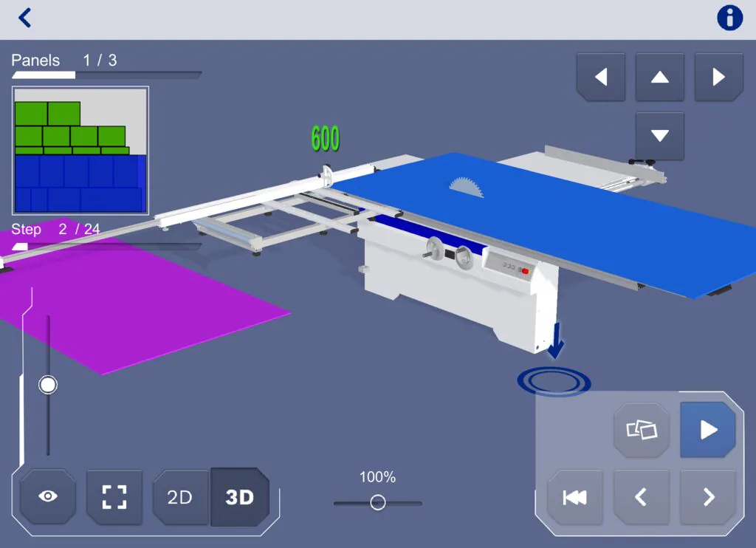756x548 pixels.
Task: Click the overlapping panels flip icon
Action: 641,430
